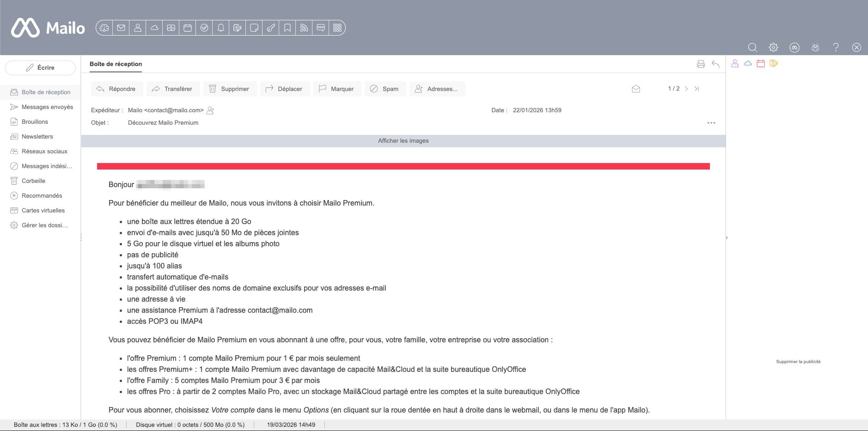Open the tasks checkmark icon in top toolbar

[204, 28]
